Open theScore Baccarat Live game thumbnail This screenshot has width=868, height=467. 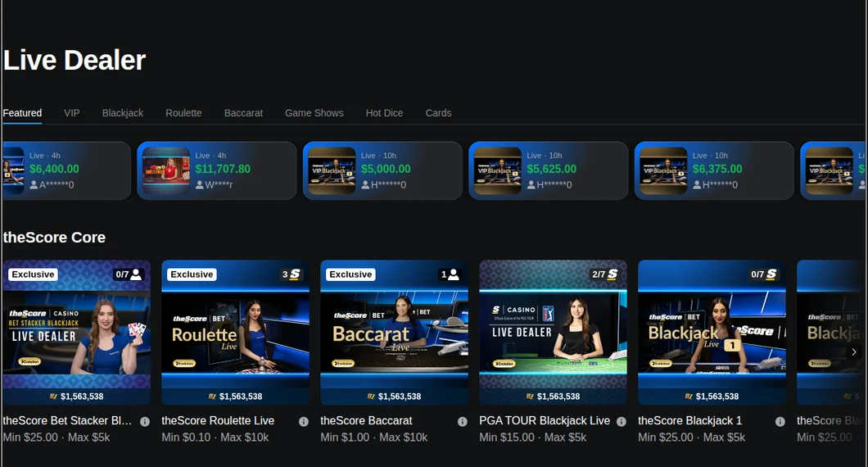pos(394,333)
